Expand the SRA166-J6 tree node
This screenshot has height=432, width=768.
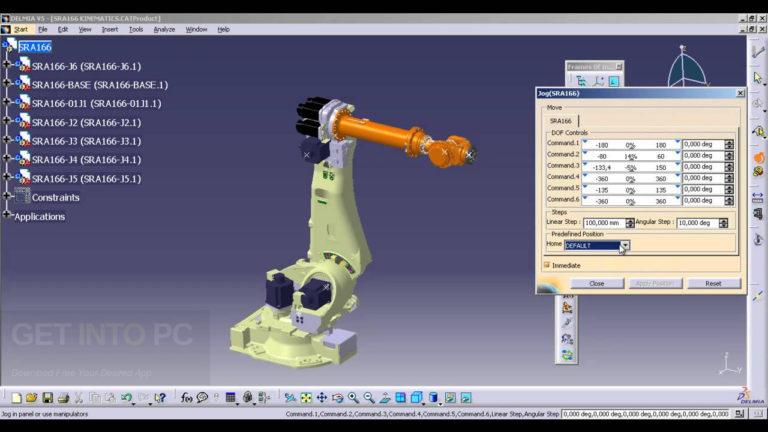(6, 64)
